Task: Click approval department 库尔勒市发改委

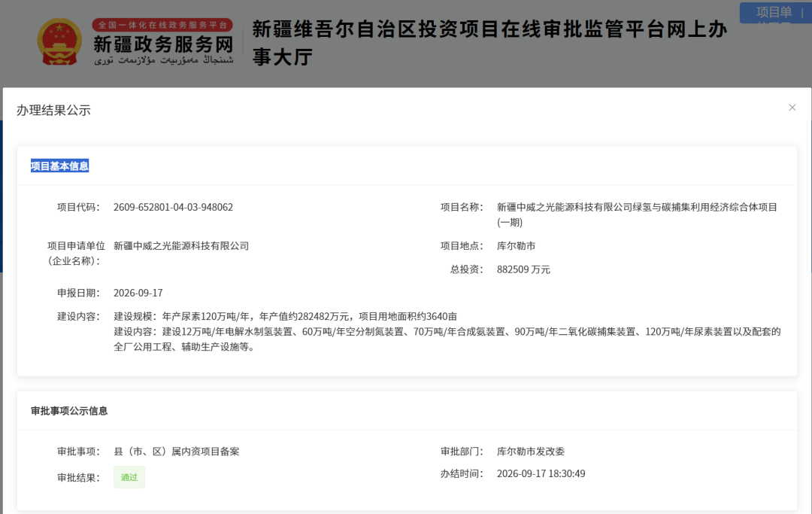Action: point(530,452)
